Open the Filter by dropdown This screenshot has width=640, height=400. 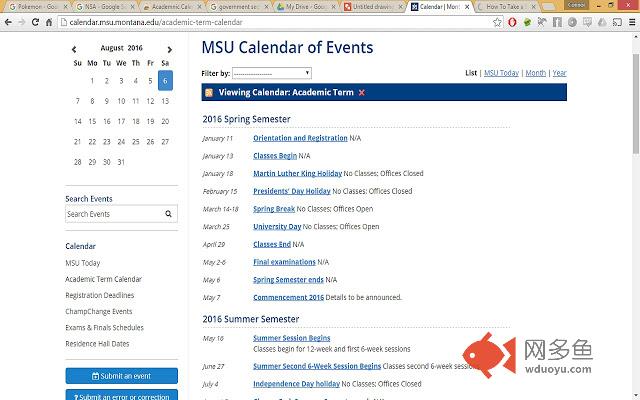tap(272, 73)
